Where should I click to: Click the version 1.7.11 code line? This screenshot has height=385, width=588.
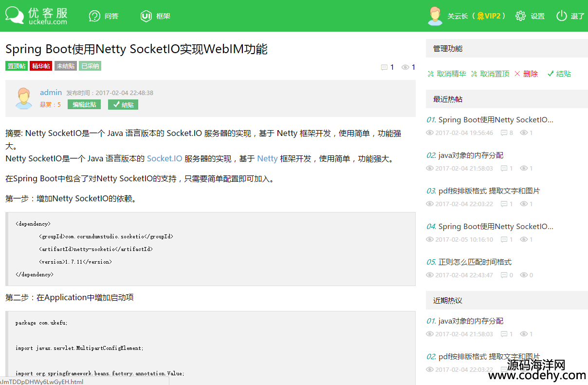click(x=75, y=262)
